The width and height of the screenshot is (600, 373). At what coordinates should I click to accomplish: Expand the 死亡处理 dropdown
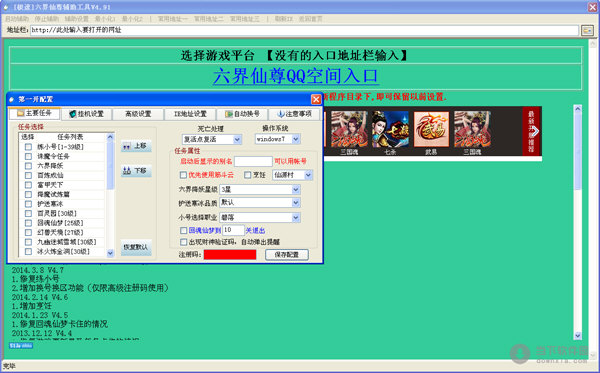click(x=237, y=139)
